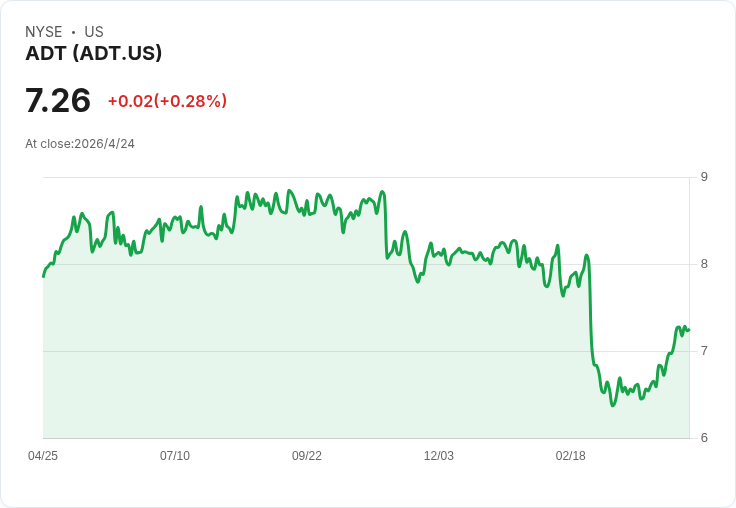Image resolution: width=736 pixels, height=508 pixels.
Task: Click the 7 label on the price axis
Action: (704, 351)
